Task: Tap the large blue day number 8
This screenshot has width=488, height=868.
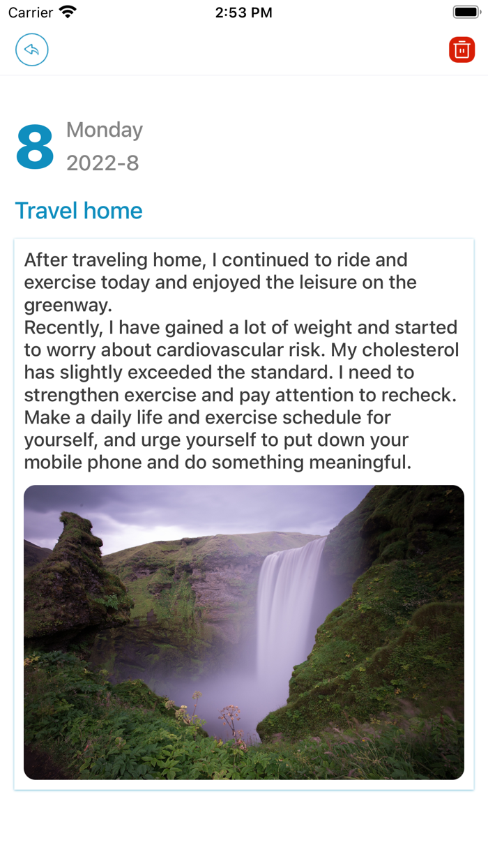Action: [x=35, y=147]
